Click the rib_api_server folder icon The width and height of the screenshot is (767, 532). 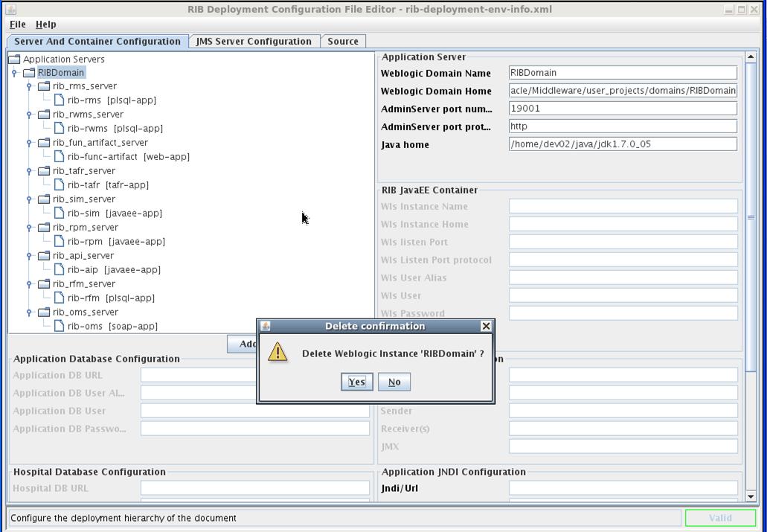[x=44, y=256]
